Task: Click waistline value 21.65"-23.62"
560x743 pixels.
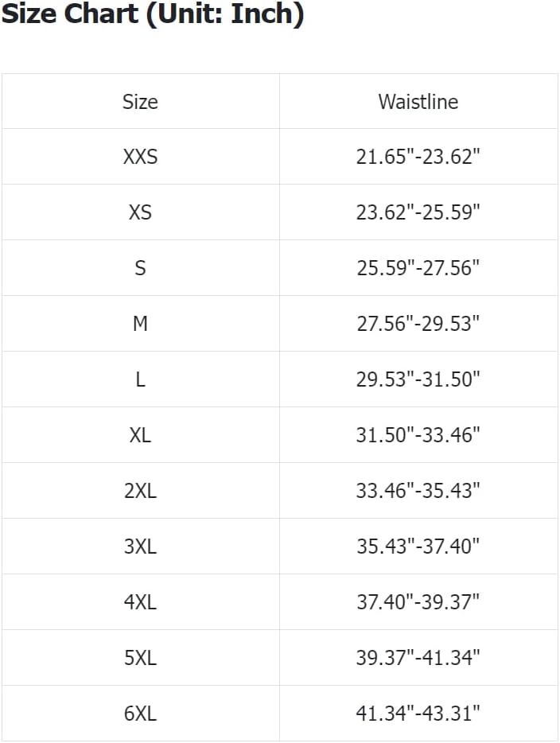Action: tap(418, 157)
